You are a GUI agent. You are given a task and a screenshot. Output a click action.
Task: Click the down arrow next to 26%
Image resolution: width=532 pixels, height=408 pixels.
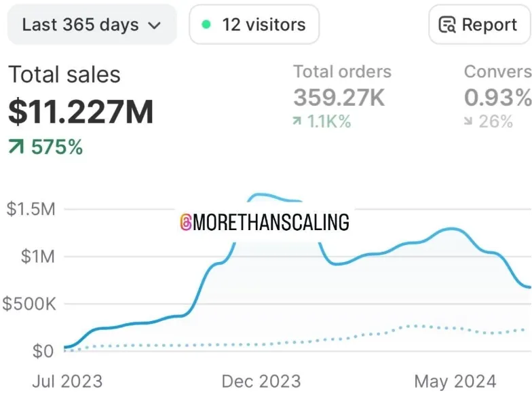468,121
